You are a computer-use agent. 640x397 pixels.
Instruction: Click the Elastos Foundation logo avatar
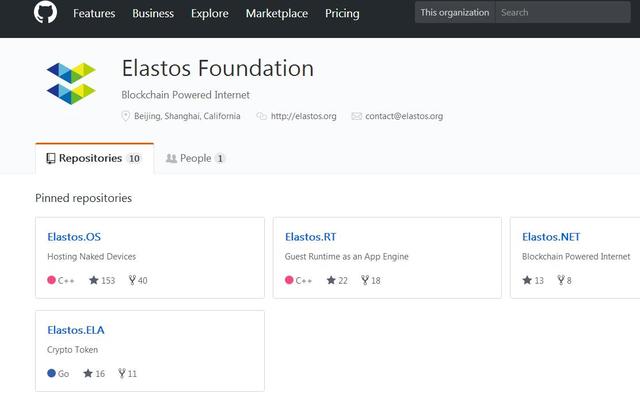click(71, 83)
